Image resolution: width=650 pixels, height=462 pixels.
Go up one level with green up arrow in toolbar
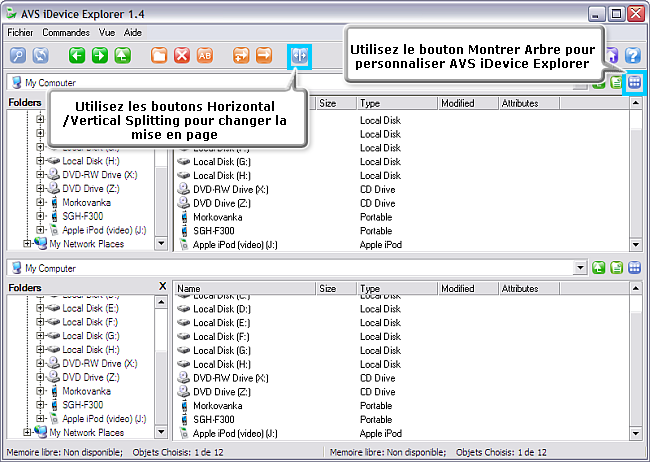123,55
